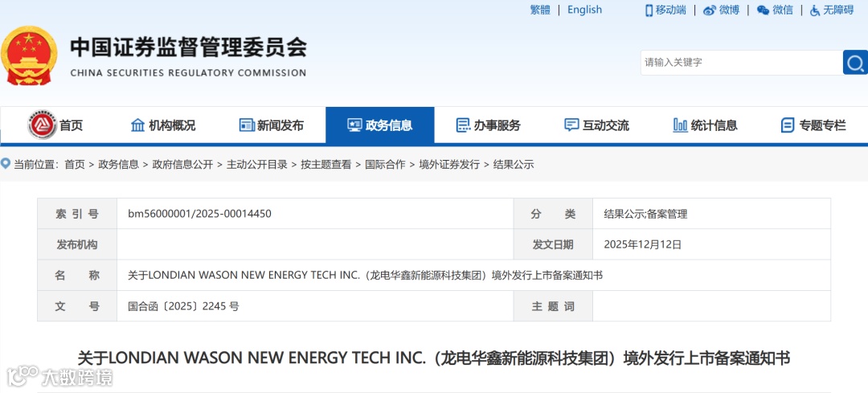The height and width of the screenshot is (393, 868).
Task: Click the bar chart icon beside 统计信息
Action: pos(680,125)
